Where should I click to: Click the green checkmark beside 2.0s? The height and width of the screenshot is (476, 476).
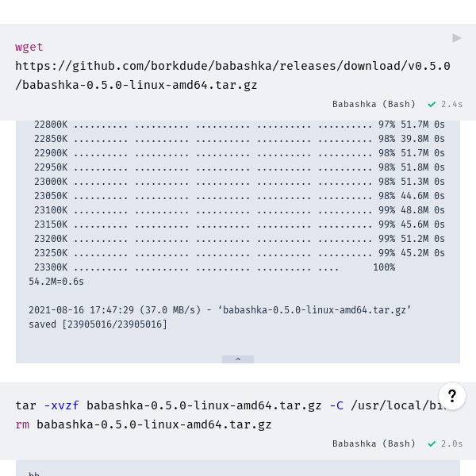coord(432,444)
